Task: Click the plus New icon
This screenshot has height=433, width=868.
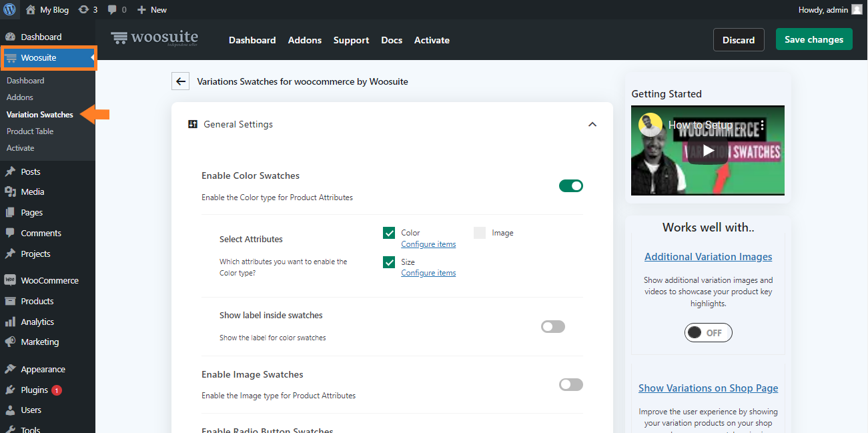Action: [x=141, y=9]
